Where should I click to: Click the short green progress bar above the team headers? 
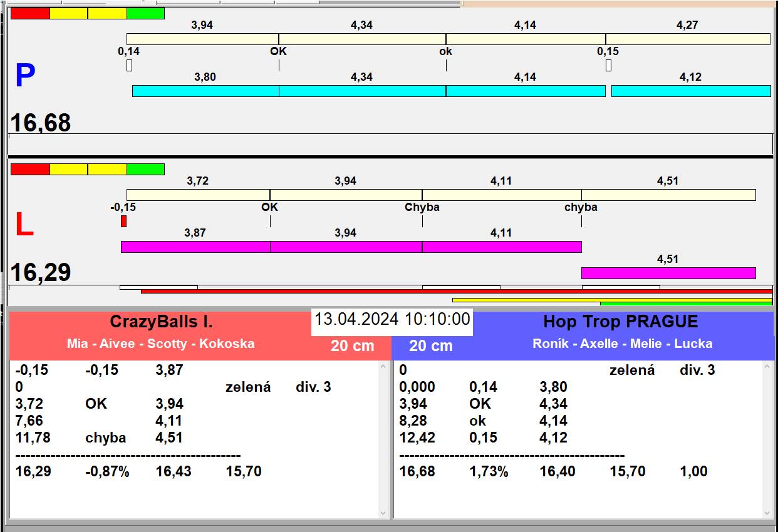pos(686,304)
